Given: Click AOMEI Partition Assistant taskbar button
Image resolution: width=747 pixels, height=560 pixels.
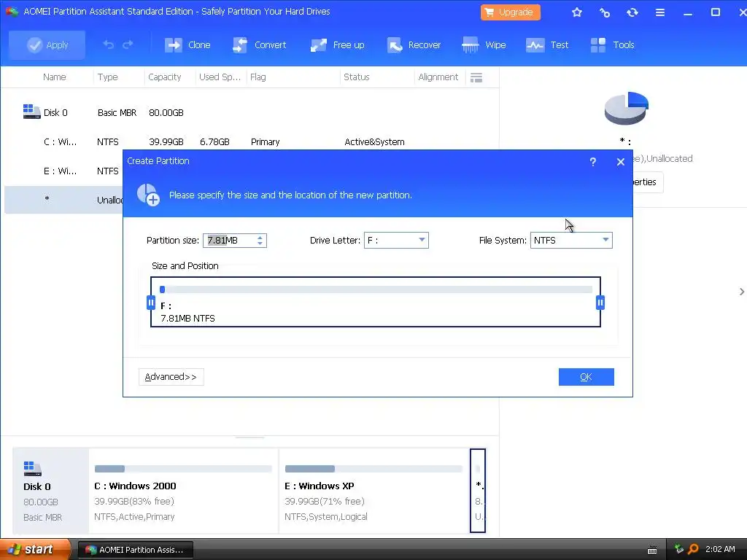Looking at the screenshot, I should click(x=135, y=550).
